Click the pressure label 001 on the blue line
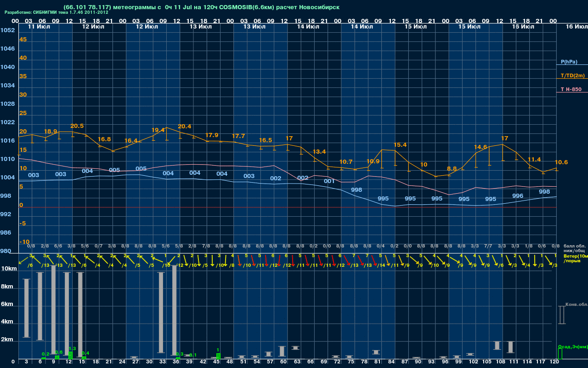The height and width of the screenshot is (368, 588). click(x=329, y=181)
